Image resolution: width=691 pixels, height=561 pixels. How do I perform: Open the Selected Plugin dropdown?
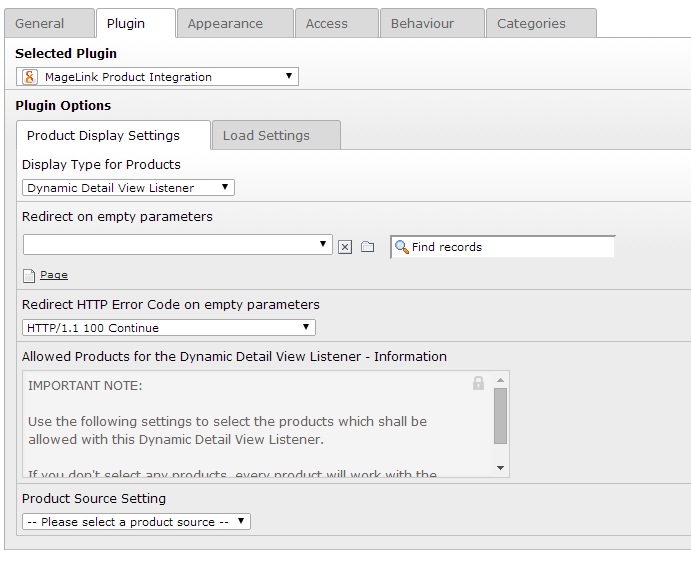pos(158,77)
